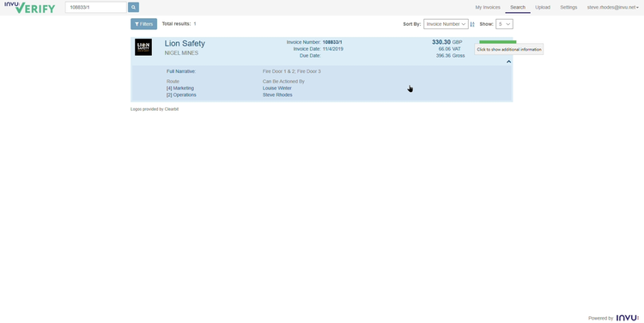This screenshot has height=323, width=644.
Task: Select the Search tab
Action: [518, 8]
